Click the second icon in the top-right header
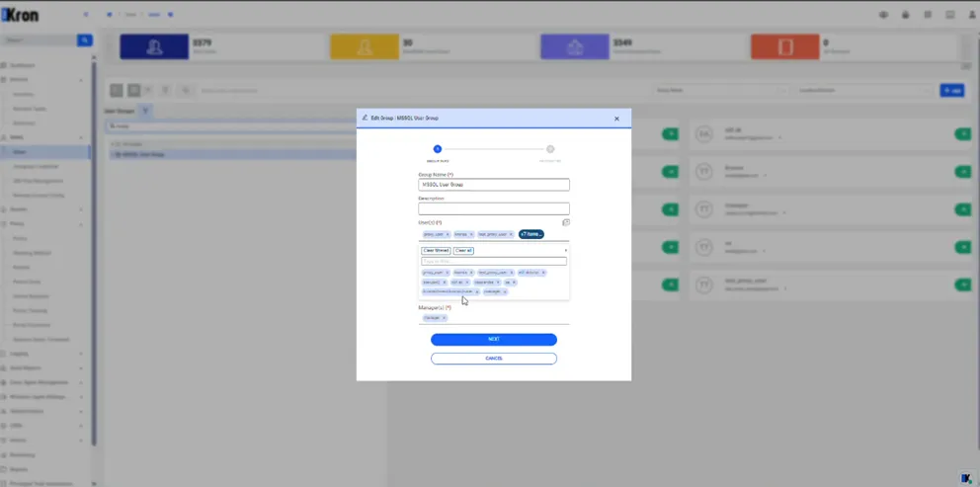The width and height of the screenshot is (980, 487). 906,15
